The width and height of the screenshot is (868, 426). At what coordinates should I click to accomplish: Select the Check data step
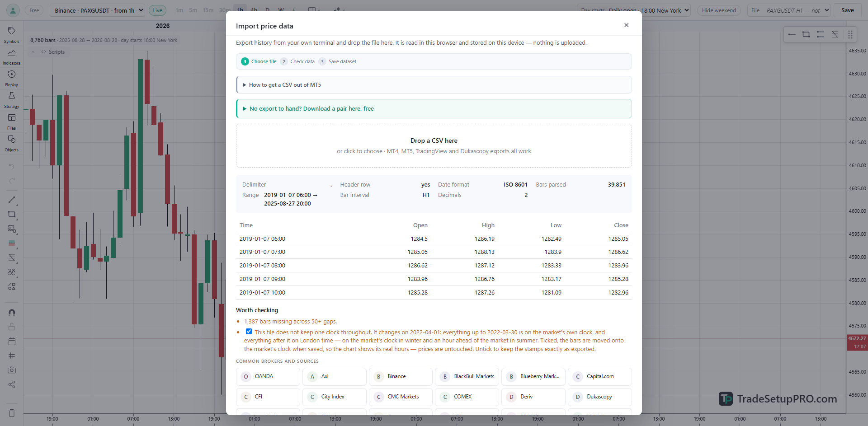[297, 61]
